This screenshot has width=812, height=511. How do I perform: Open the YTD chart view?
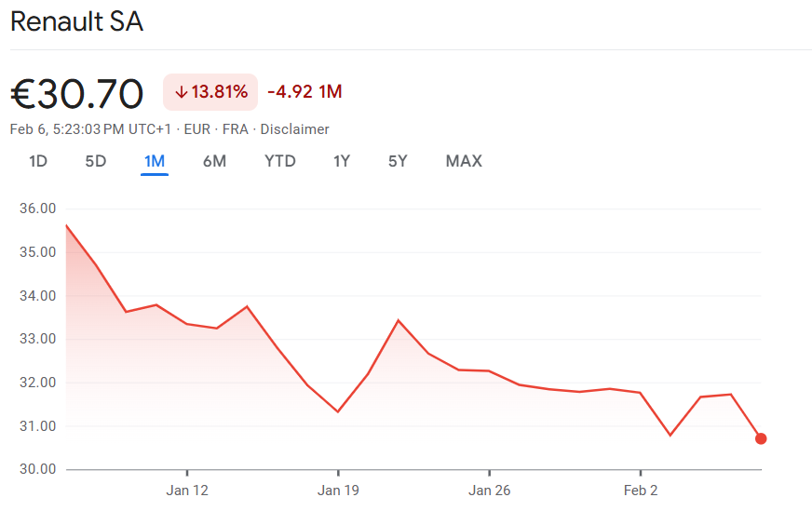click(x=280, y=161)
